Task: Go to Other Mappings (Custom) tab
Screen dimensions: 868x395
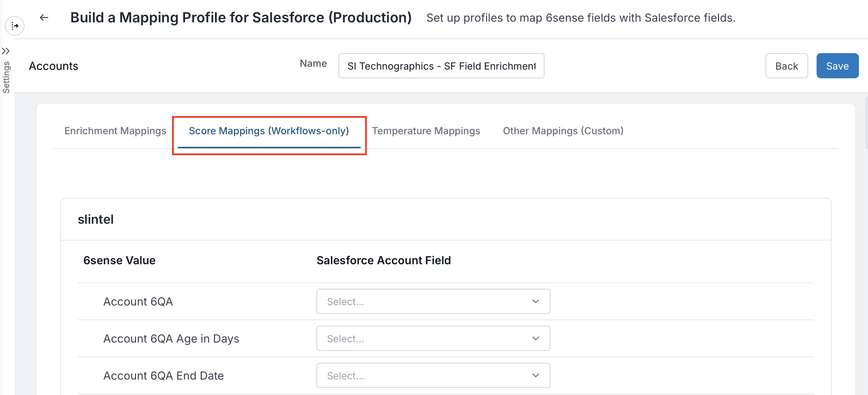Action: point(563,131)
